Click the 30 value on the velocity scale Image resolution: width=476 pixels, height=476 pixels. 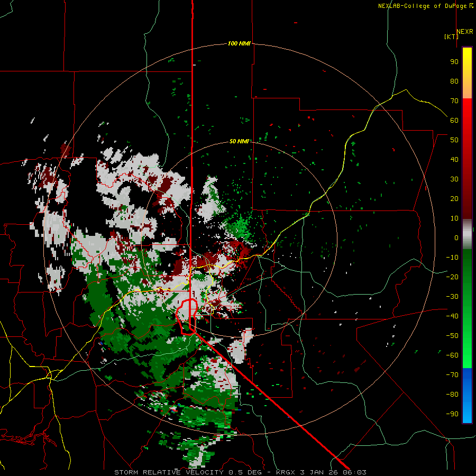click(x=454, y=179)
